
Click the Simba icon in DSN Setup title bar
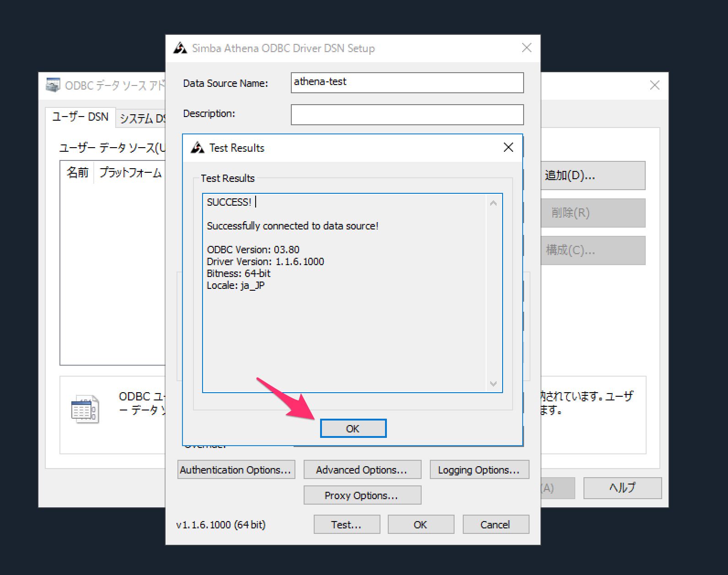[x=180, y=48]
